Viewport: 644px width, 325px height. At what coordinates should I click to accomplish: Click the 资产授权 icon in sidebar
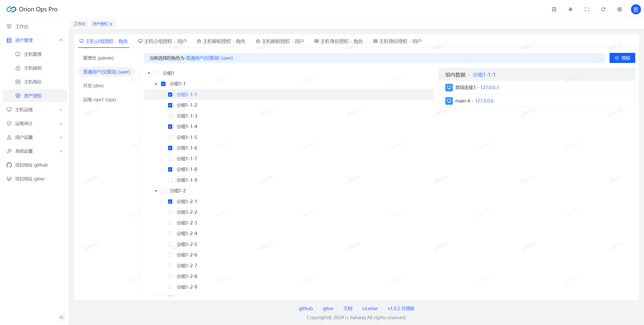point(18,96)
